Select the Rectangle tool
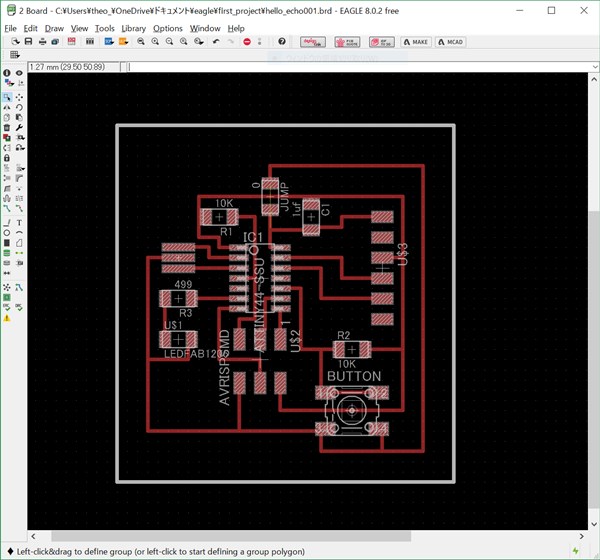Screen dimensions: 600x560 [7, 243]
